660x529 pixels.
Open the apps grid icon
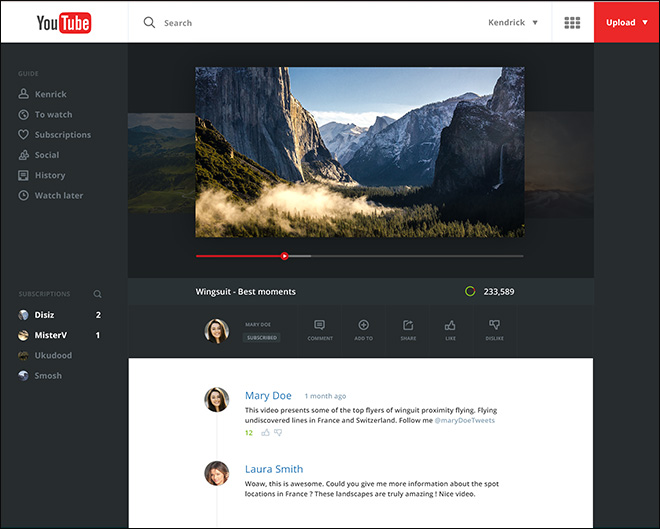pos(572,22)
